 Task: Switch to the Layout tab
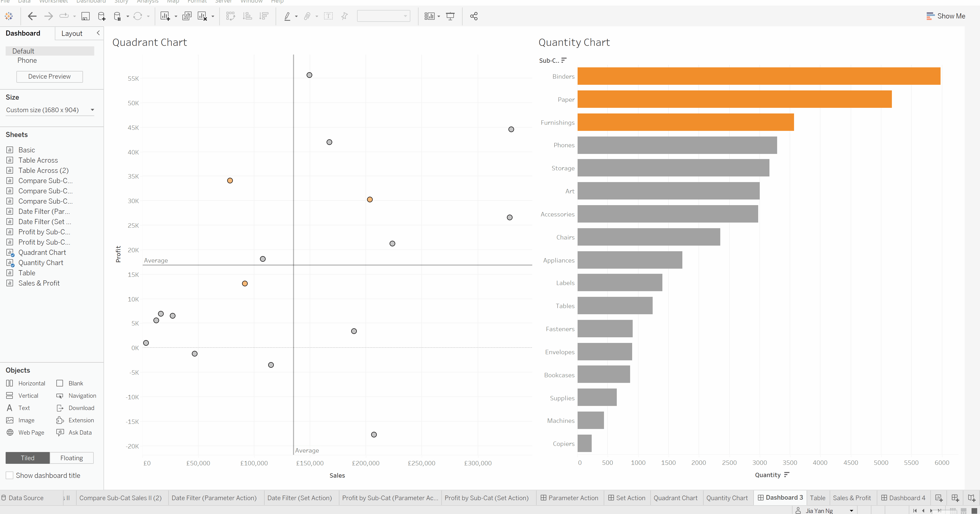coord(71,34)
